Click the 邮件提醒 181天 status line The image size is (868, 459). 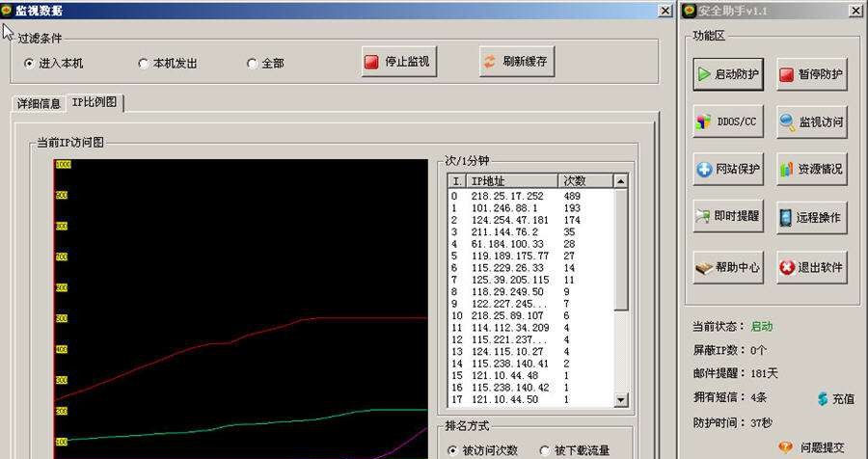click(x=736, y=374)
